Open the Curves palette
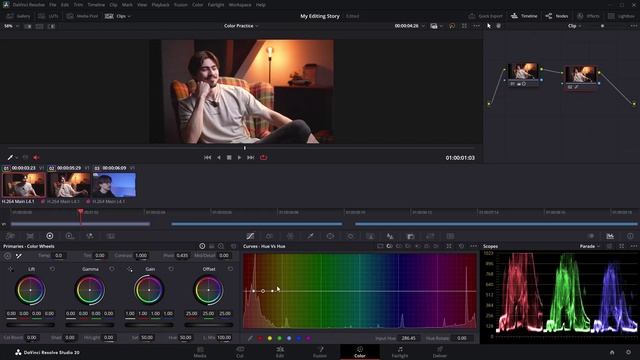Viewport: 640px width, 360px height. tap(250, 236)
